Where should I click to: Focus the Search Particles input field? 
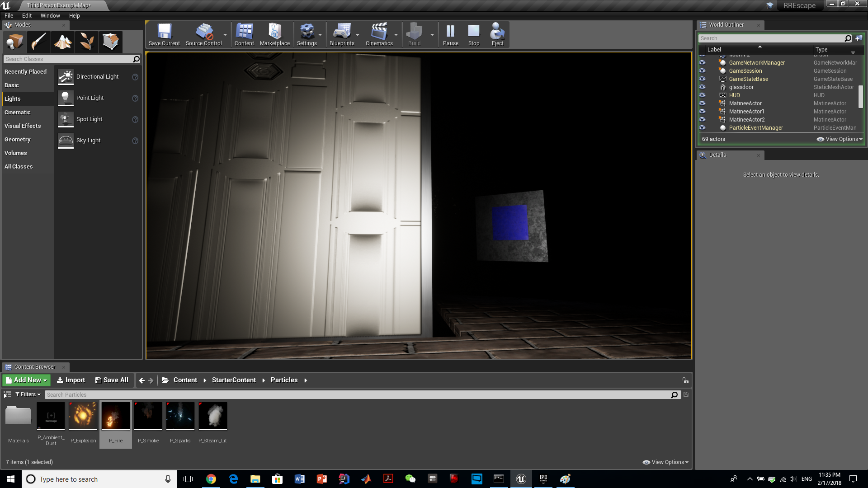(357, 394)
